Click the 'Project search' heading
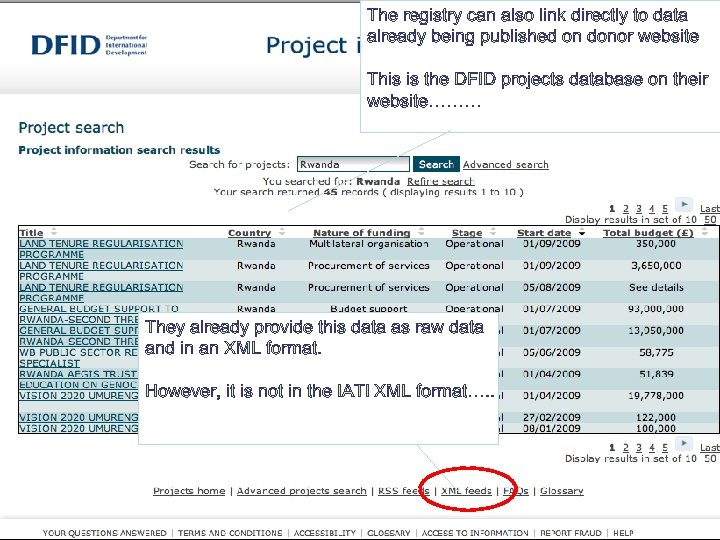 coord(71,128)
